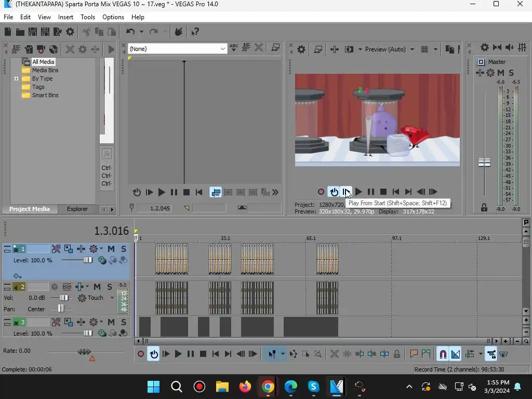Click Get Media from the Web globe icon
The height and width of the screenshot is (399, 532).
54,49
